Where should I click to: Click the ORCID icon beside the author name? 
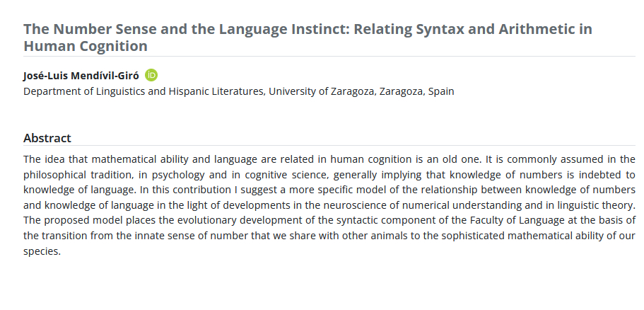(x=151, y=75)
